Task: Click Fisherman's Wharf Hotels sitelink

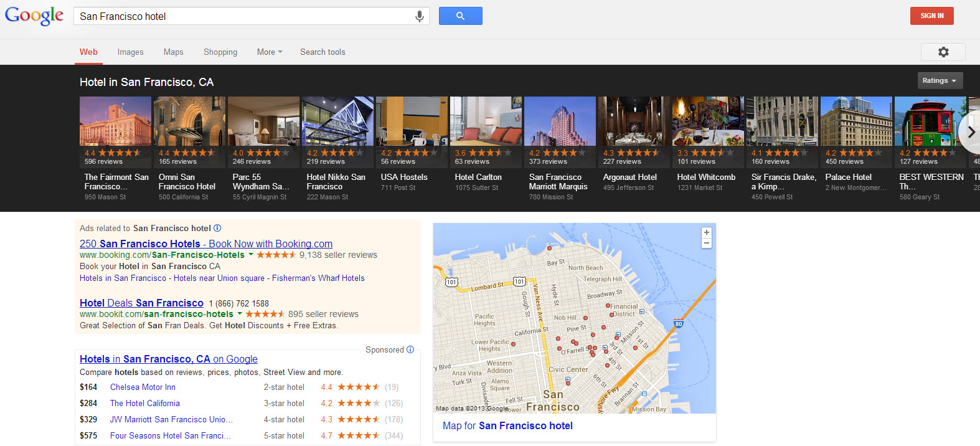Action: click(318, 278)
